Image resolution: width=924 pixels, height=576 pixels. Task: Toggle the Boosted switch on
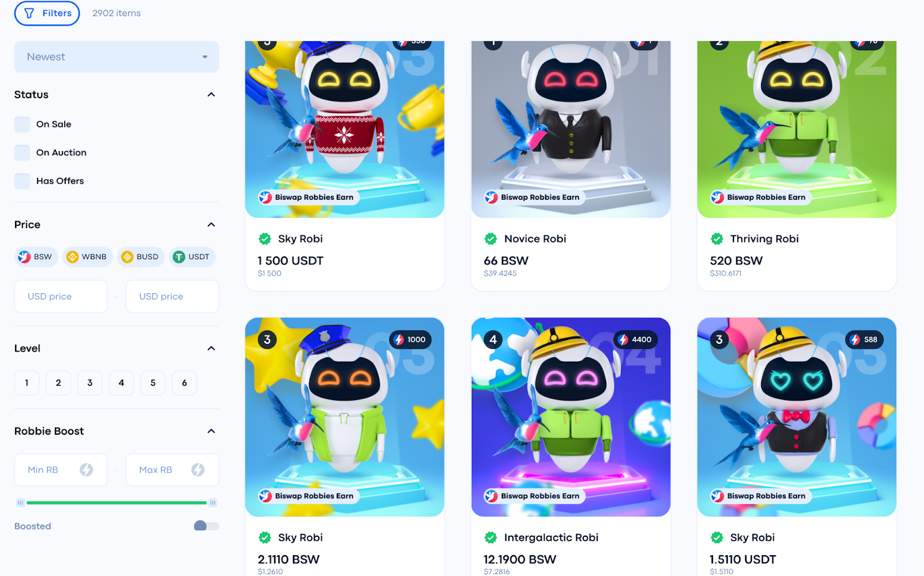[x=206, y=526]
